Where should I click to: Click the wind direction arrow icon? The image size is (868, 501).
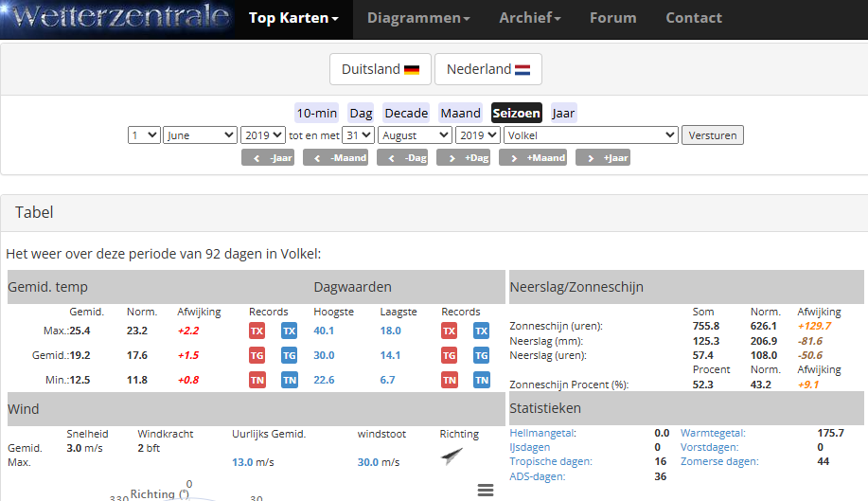452,456
